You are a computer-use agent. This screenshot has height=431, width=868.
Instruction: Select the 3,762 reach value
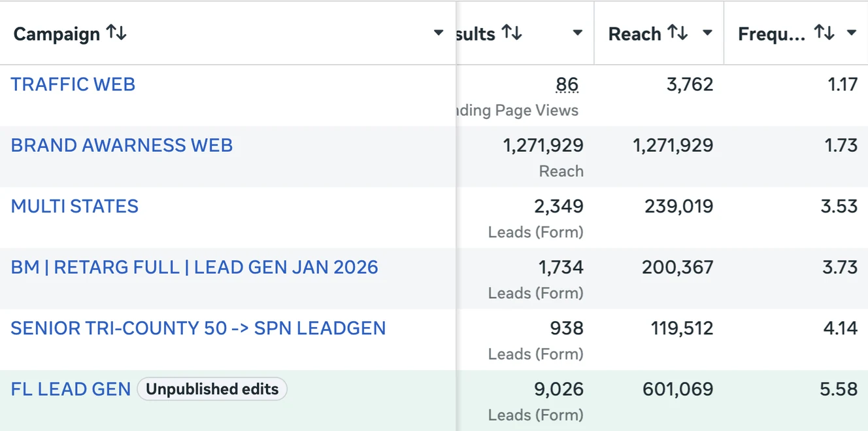690,84
